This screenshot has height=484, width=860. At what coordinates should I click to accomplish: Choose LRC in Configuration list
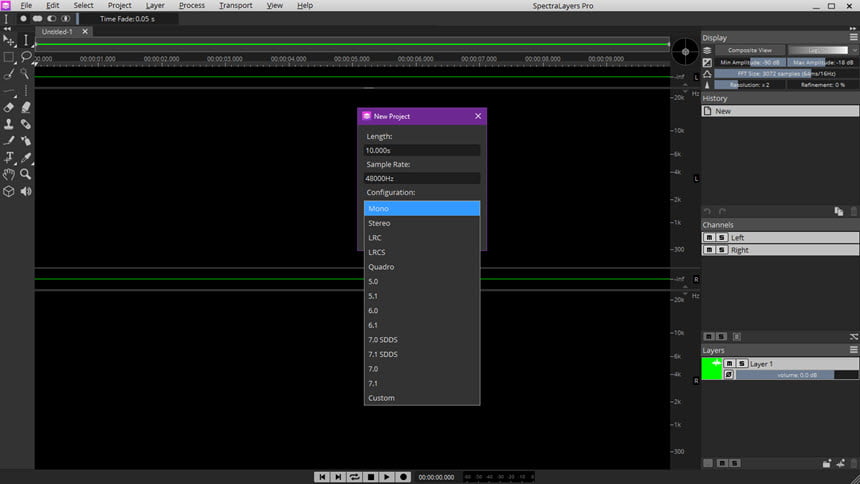[422, 238]
